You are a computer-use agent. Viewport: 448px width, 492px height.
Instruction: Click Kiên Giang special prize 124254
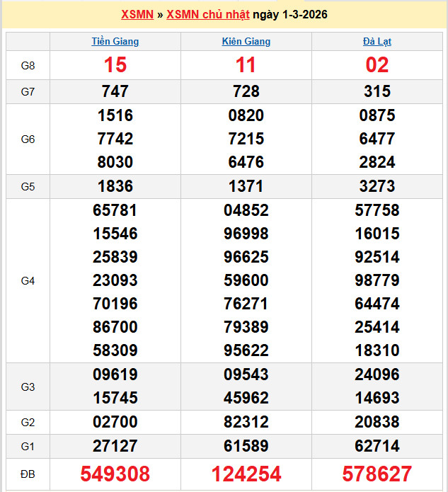(x=246, y=474)
